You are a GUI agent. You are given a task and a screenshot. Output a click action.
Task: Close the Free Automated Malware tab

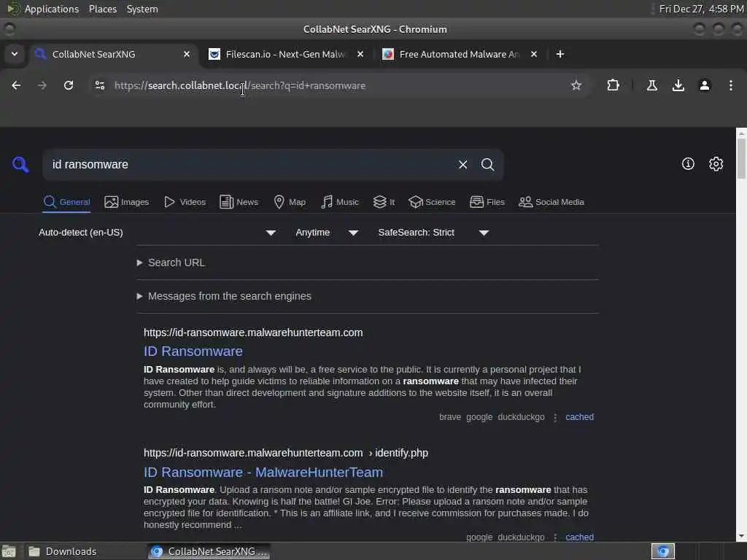[x=533, y=54]
